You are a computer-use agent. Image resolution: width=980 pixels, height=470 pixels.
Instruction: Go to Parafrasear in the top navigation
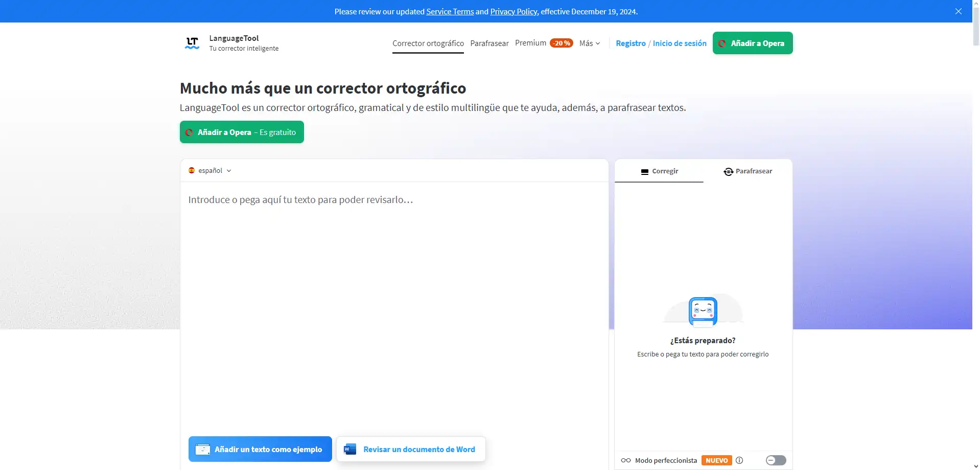[489, 43]
